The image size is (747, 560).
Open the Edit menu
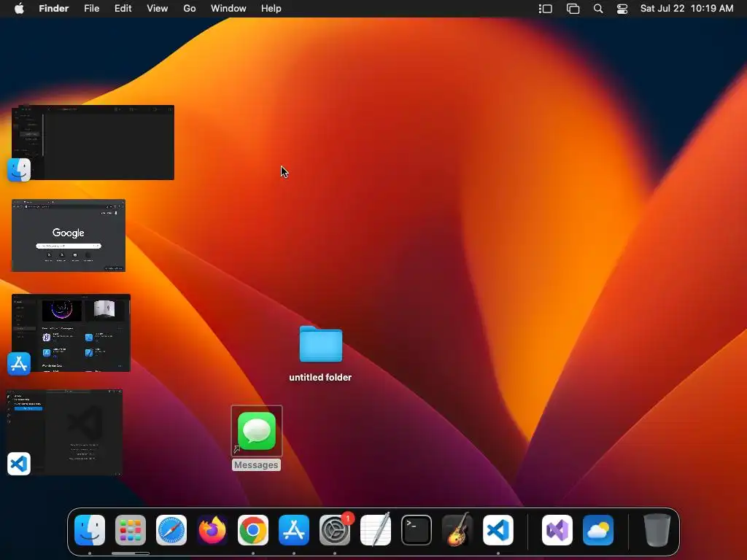pos(123,9)
